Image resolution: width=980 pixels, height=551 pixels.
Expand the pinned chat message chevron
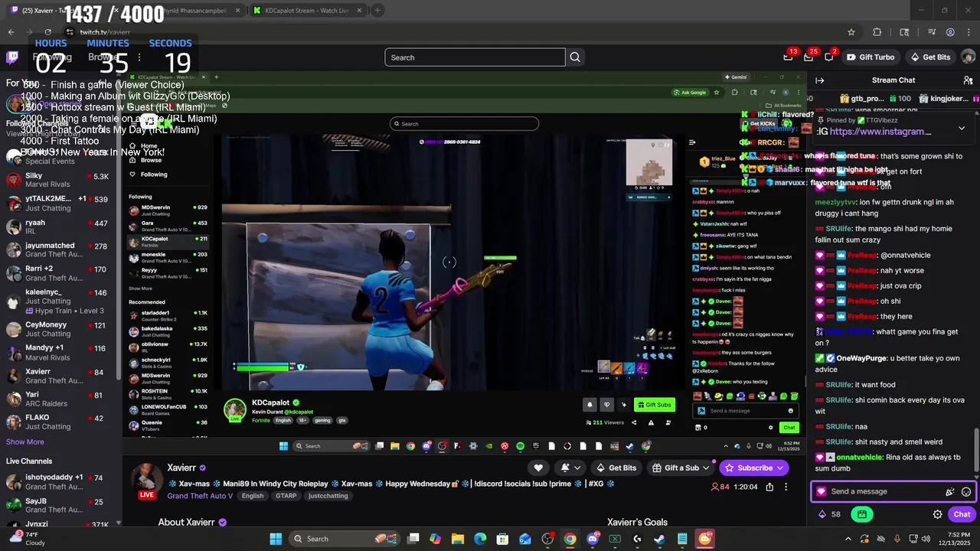click(962, 128)
